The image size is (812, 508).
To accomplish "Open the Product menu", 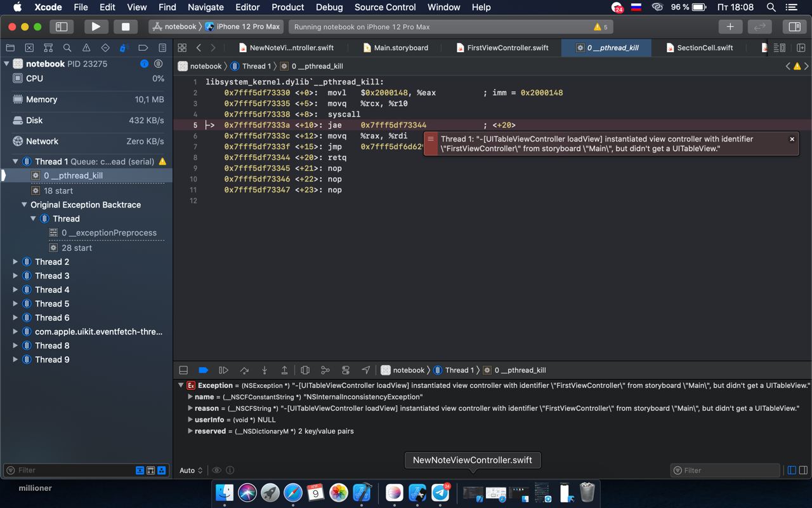I will 287,7.
